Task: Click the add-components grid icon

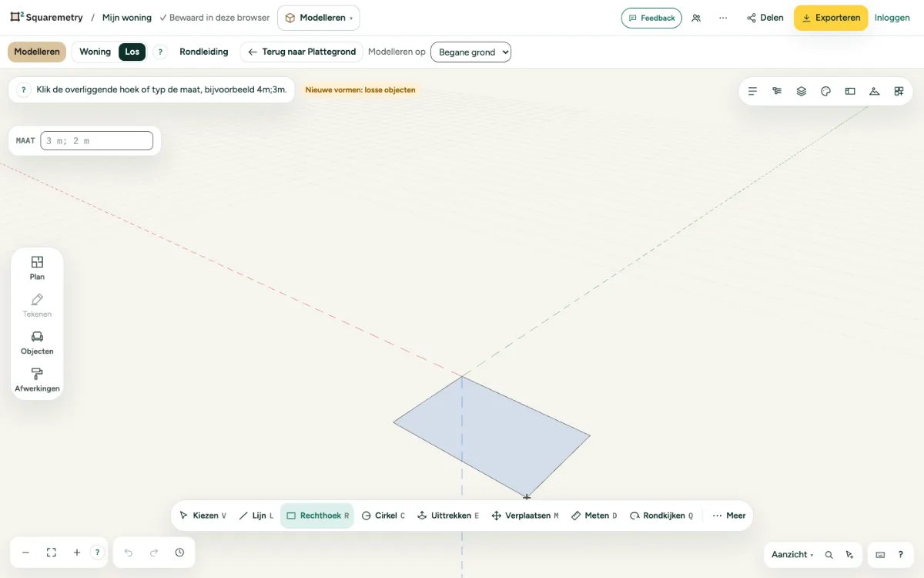Action: pos(899,91)
